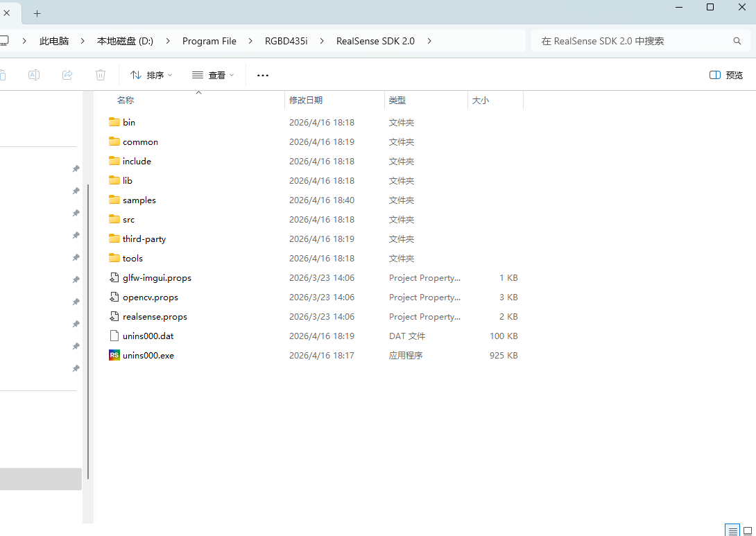Open the See more (…) menu
The image size is (756, 536).
tap(263, 75)
